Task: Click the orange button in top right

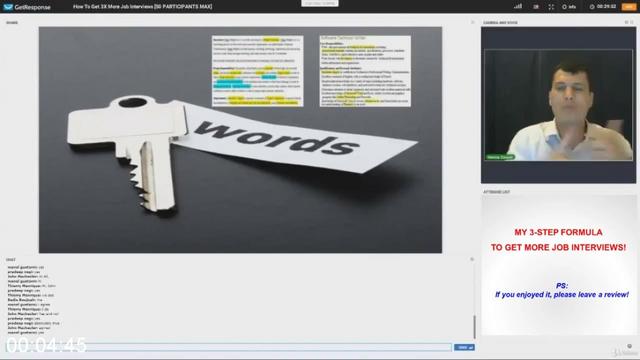Action: click(x=629, y=7)
